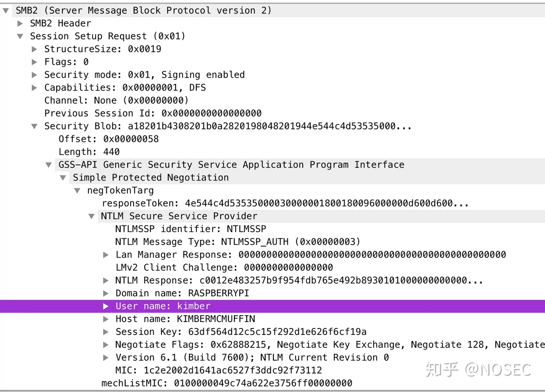Select the User name: kimber row
This screenshot has width=545, height=392.
[272, 306]
